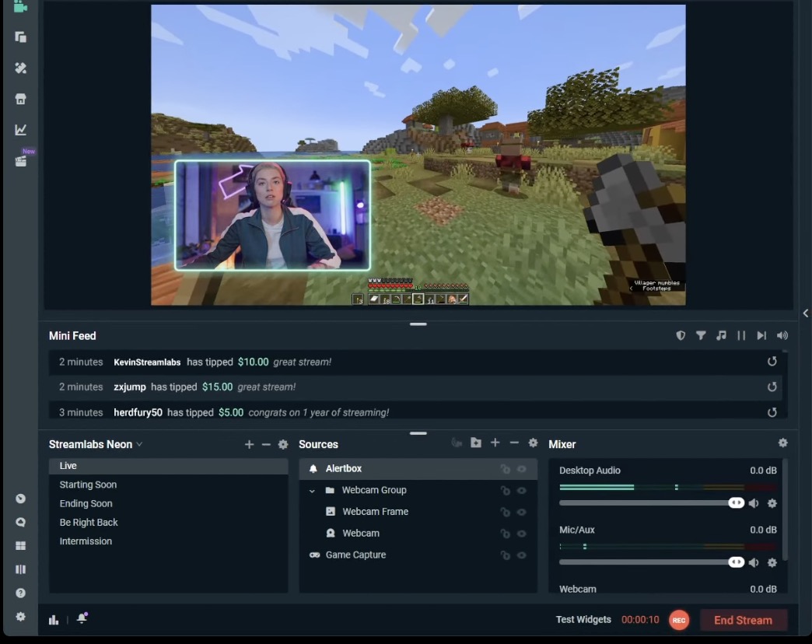
Task: Select the Starting Soon scene
Action: (88, 485)
